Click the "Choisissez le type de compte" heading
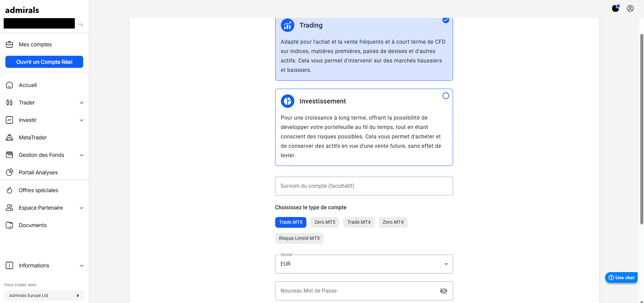This screenshot has height=303, width=644. (x=311, y=208)
